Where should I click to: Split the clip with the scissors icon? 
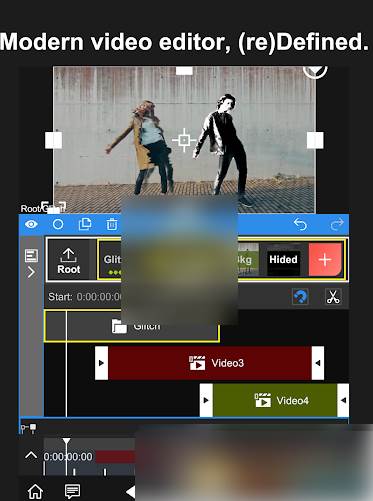[333, 296]
